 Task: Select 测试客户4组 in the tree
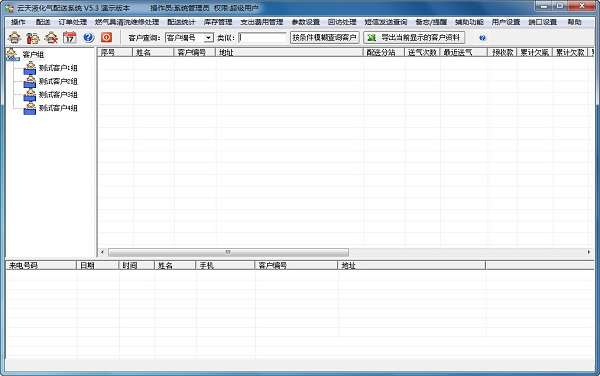tap(58, 108)
